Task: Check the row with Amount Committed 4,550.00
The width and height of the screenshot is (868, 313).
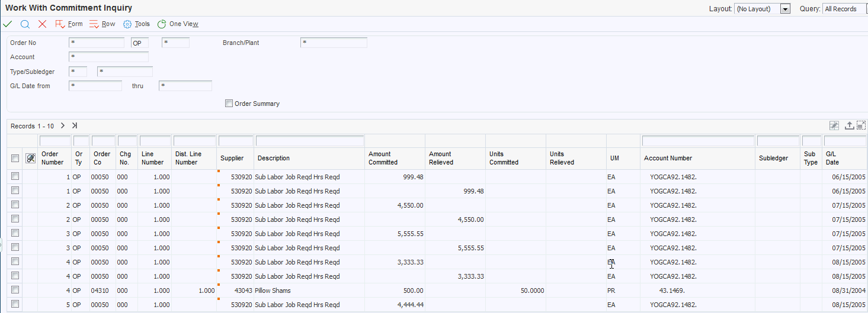Action: pos(15,205)
